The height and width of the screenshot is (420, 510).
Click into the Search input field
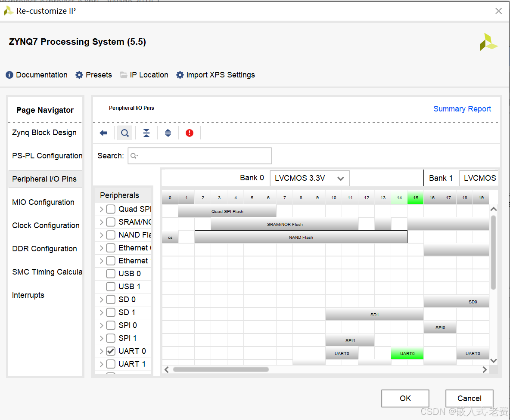[x=200, y=156]
